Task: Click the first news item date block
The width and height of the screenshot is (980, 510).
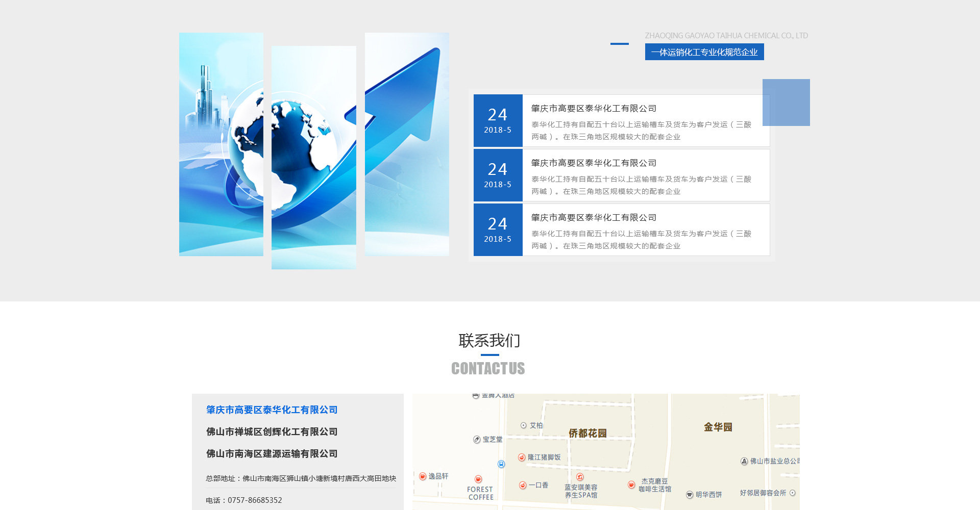Action: coord(498,121)
